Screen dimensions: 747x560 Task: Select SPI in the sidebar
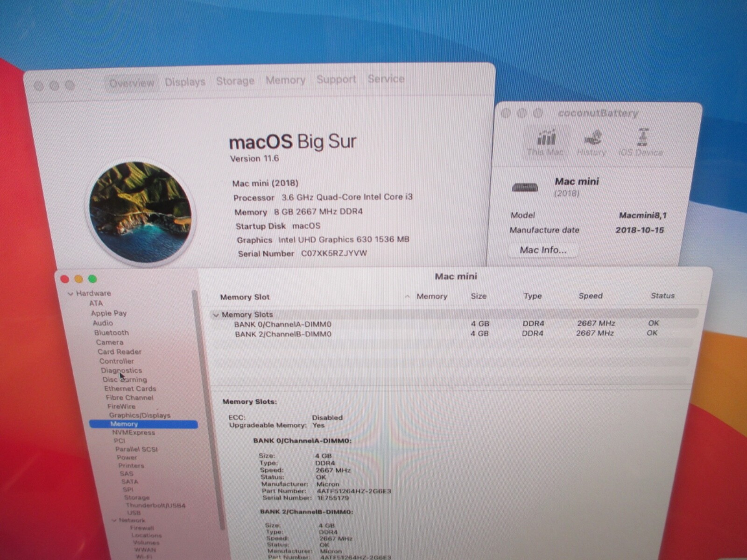tap(127, 490)
